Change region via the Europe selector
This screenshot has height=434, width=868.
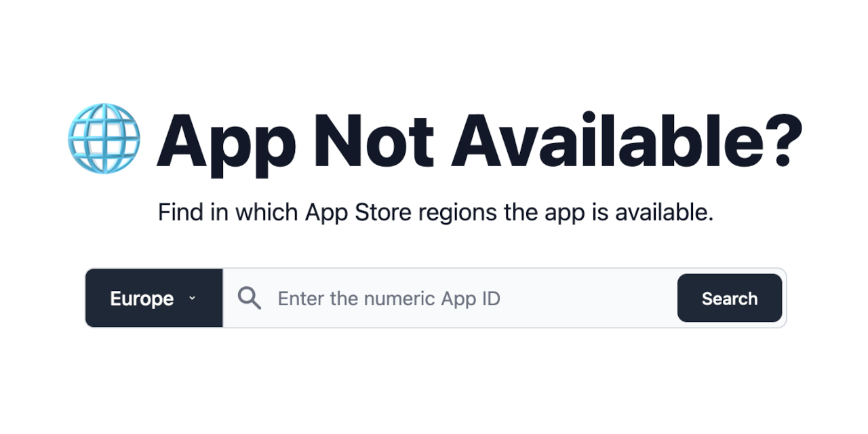coord(155,298)
